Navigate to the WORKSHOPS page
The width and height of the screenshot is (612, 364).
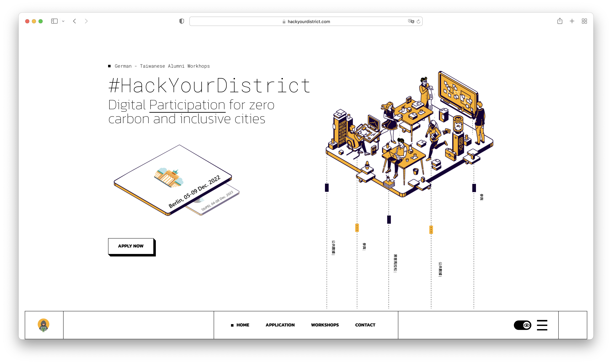325,325
